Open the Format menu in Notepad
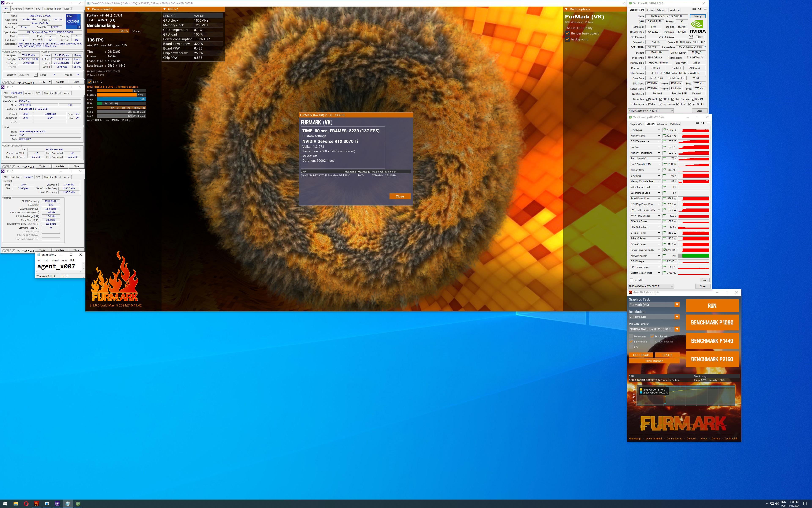 pos(55,260)
